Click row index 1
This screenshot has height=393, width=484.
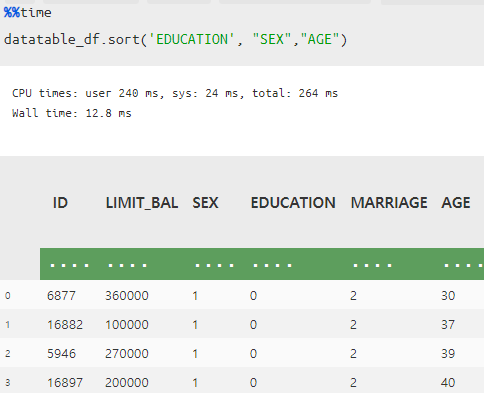click(x=8, y=325)
